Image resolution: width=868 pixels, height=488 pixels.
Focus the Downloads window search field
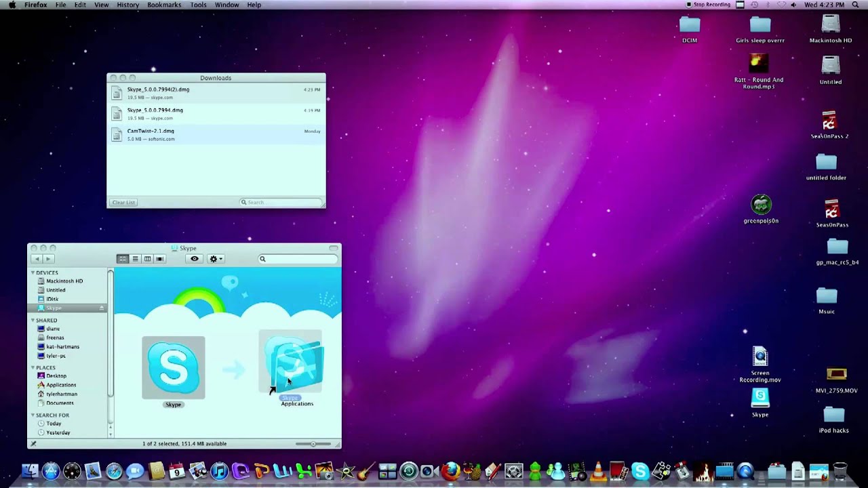281,202
